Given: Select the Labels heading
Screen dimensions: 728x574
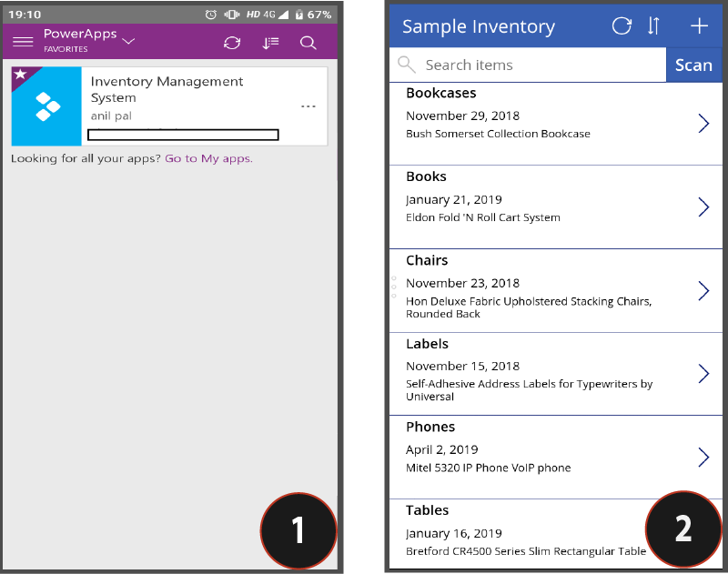Looking at the screenshot, I should coord(427,344).
